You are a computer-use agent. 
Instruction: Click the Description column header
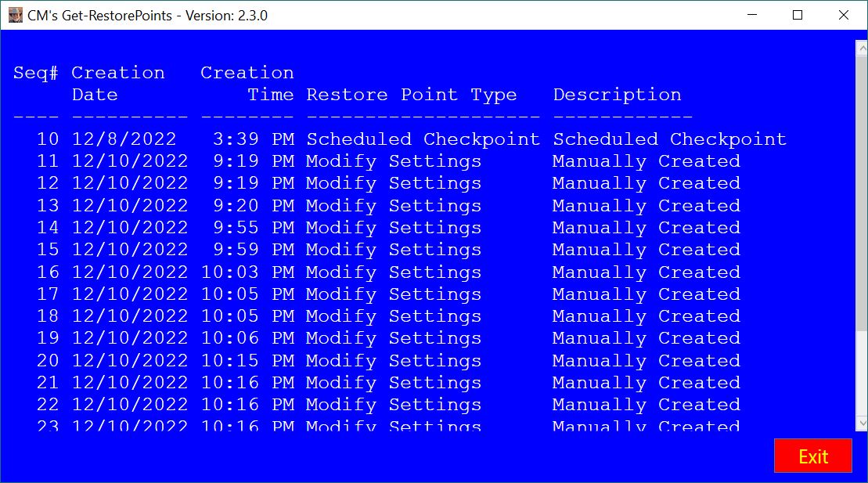617,95
